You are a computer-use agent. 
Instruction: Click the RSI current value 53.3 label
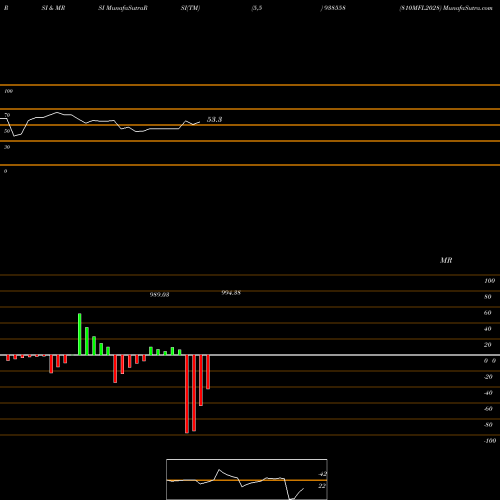214,119
